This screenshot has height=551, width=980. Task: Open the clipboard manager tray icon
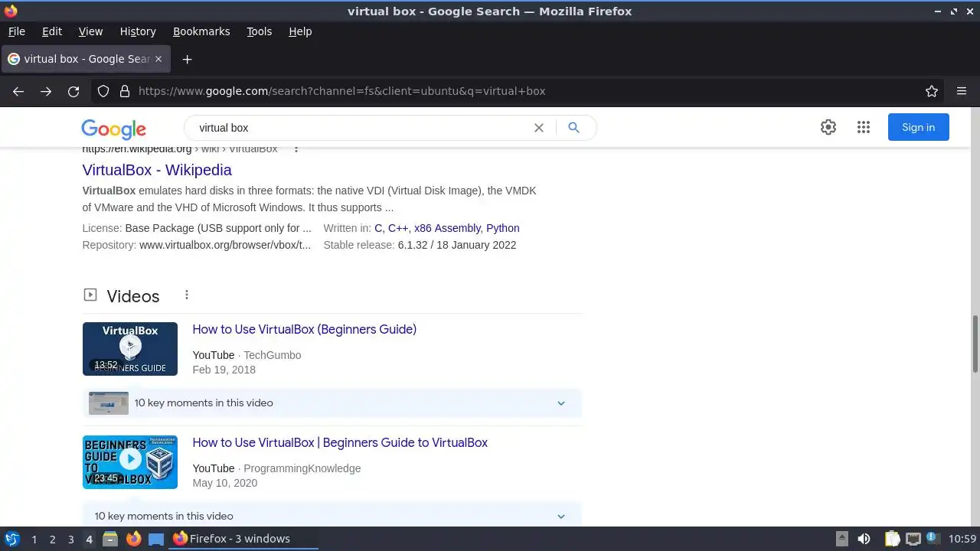(892, 539)
